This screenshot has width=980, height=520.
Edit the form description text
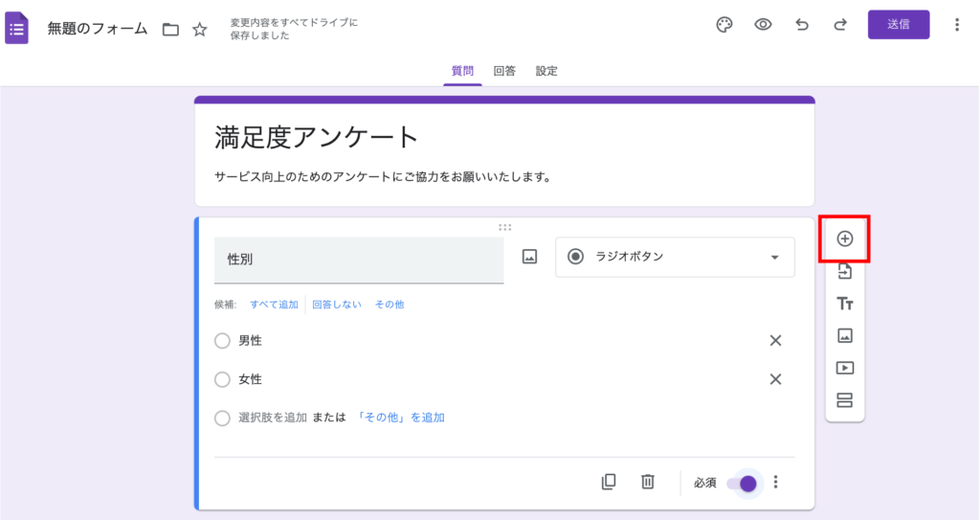click(383, 177)
